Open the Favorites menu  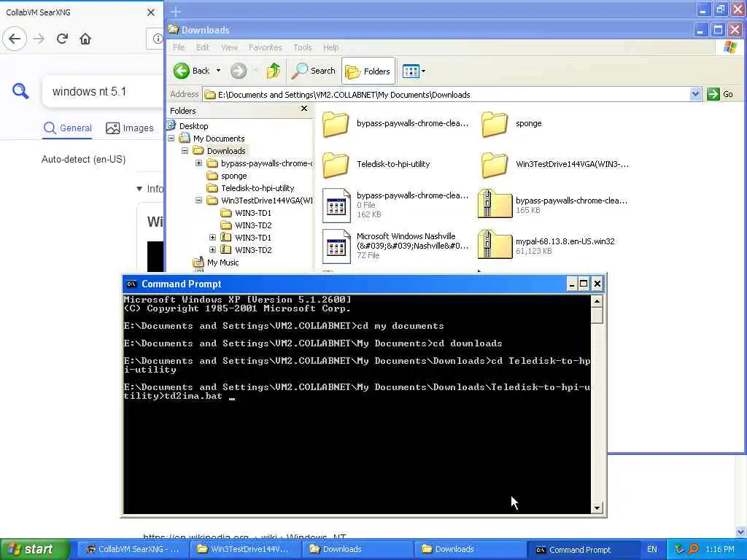(265, 47)
